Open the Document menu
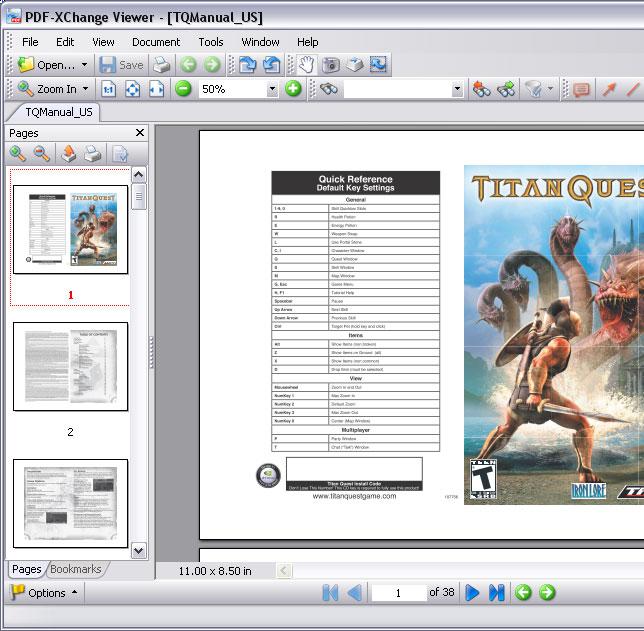This screenshot has height=631, width=644. [x=156, y=42]
